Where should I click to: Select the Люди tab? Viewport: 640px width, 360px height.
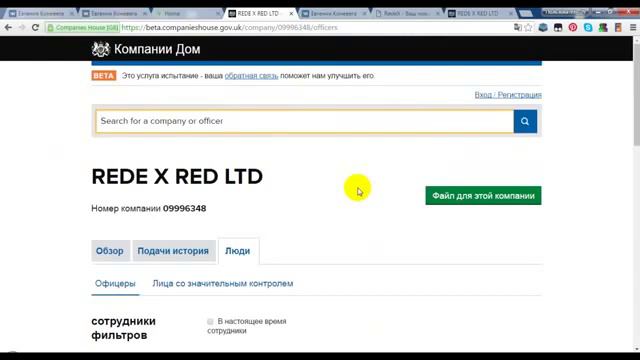(x=238, y=251)
